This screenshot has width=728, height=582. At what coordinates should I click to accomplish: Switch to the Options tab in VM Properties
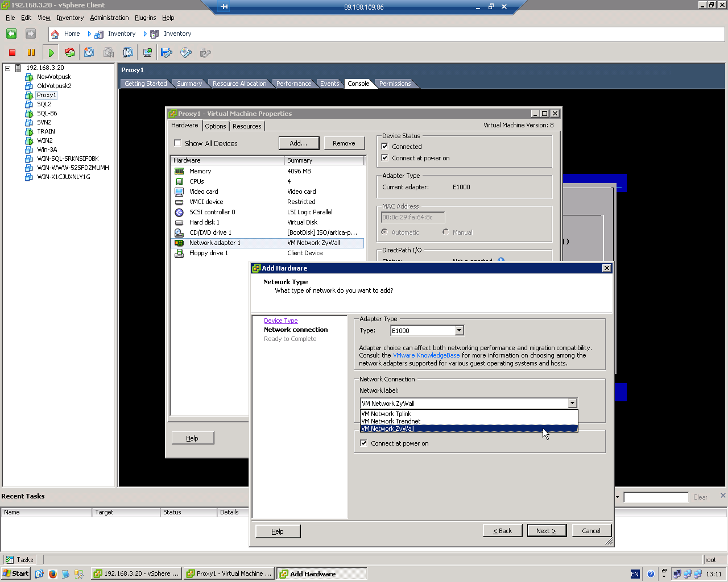pyautogui.click(x=216, y=126)
